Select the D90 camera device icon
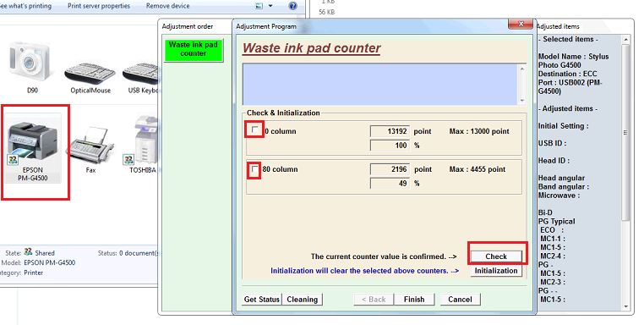This screenshot has height=325, width=644. [31, 67]
